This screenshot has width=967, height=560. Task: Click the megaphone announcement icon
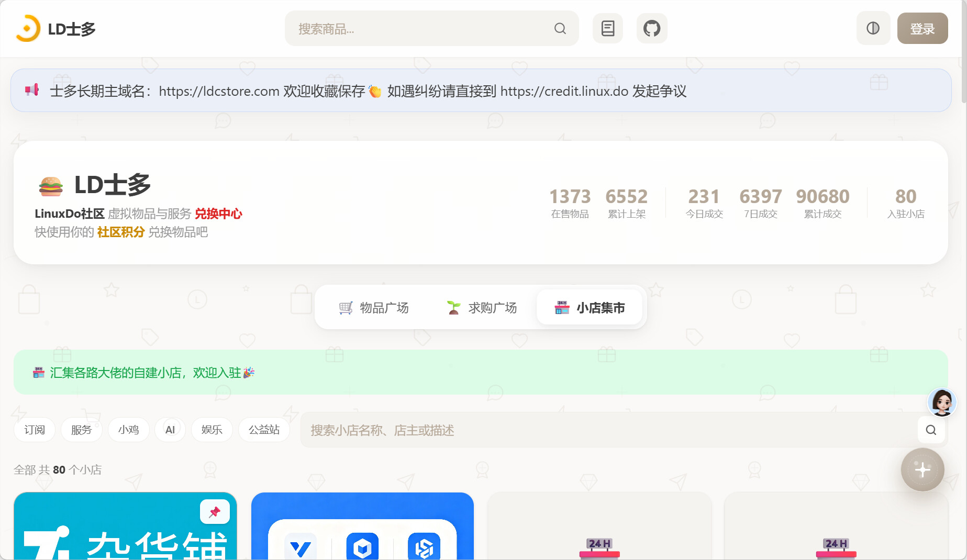32,90
